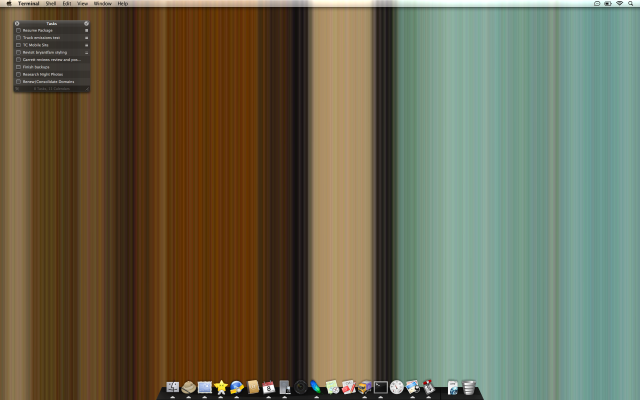640x400 pixels.
Task: Open the green map with clock app in Dock
Action: click(x=333, y=387)
